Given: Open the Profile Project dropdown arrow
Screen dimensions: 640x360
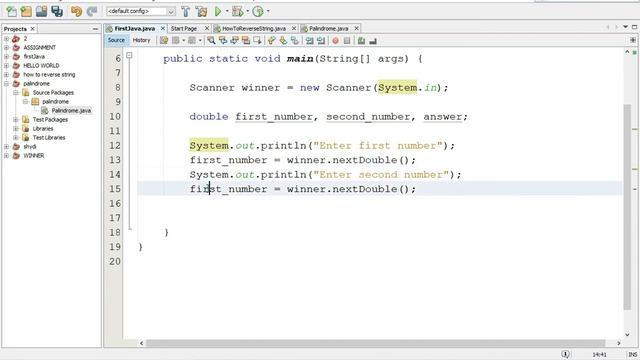Looking at the screenshot, I should point(268,11).
